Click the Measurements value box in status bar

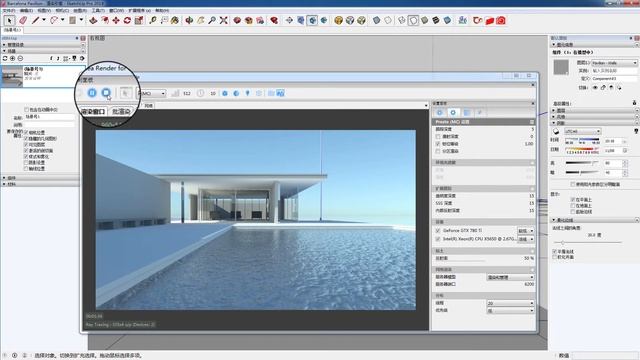(604, 356)
